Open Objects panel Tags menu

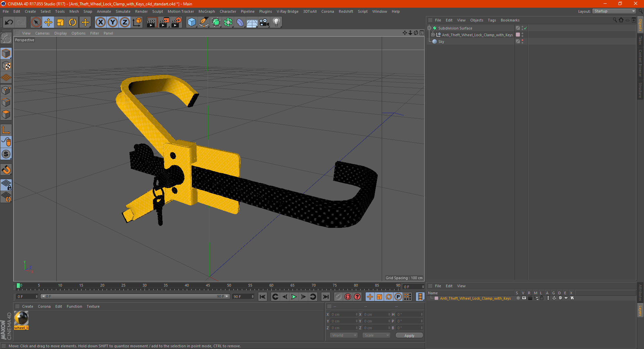[x=492, y=20]
